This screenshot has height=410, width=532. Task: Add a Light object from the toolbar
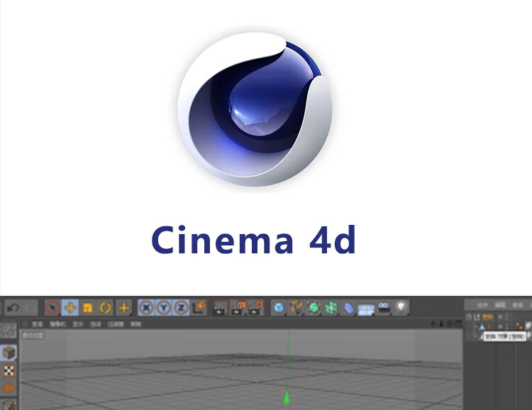tap(402, 308)
